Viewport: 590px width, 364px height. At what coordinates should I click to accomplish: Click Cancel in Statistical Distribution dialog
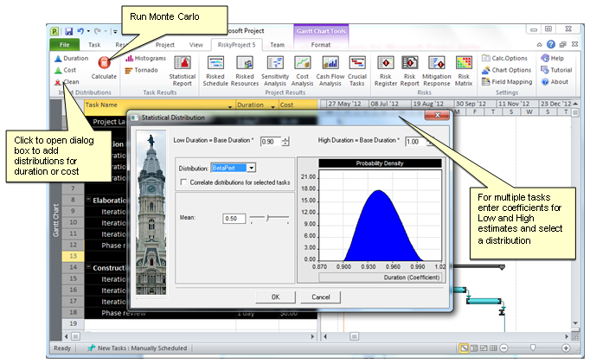(x=321, y=297)
